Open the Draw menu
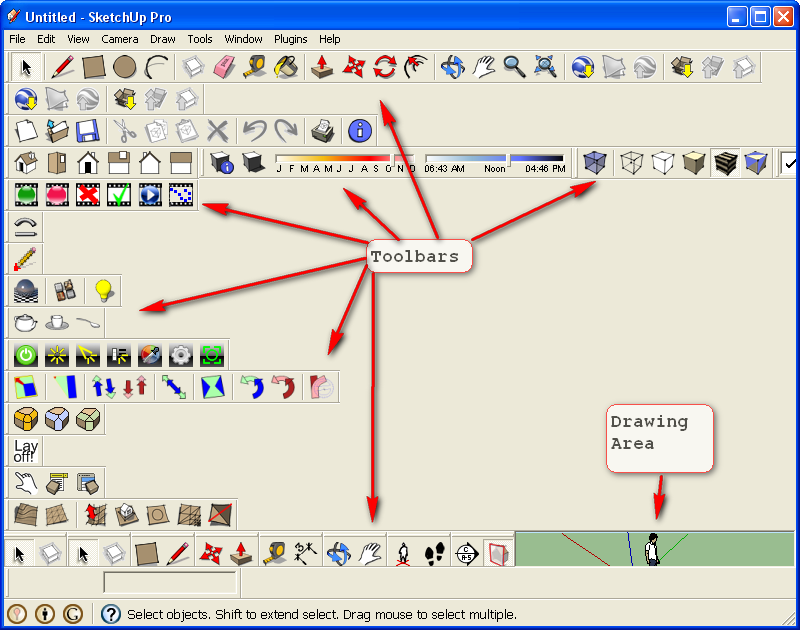 click(162, 39)
